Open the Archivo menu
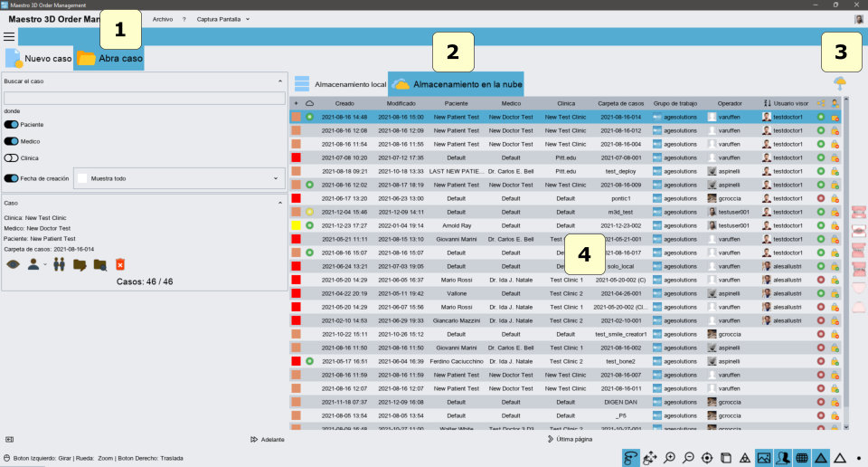The width and height of the screenshot is (868, 467). tap(162, 19)
